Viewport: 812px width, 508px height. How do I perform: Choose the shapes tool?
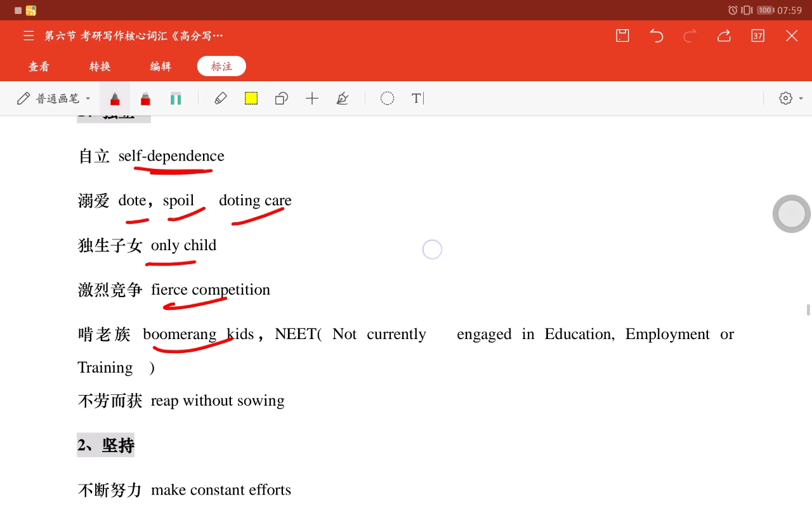[282, 98]
